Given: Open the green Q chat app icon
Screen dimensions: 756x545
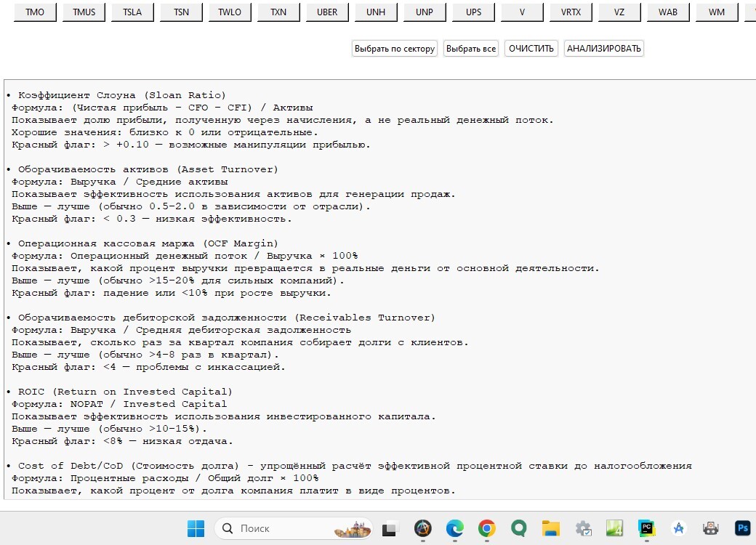Looking at the screenshot, I should pyautogui.click(x=519, y=528).
